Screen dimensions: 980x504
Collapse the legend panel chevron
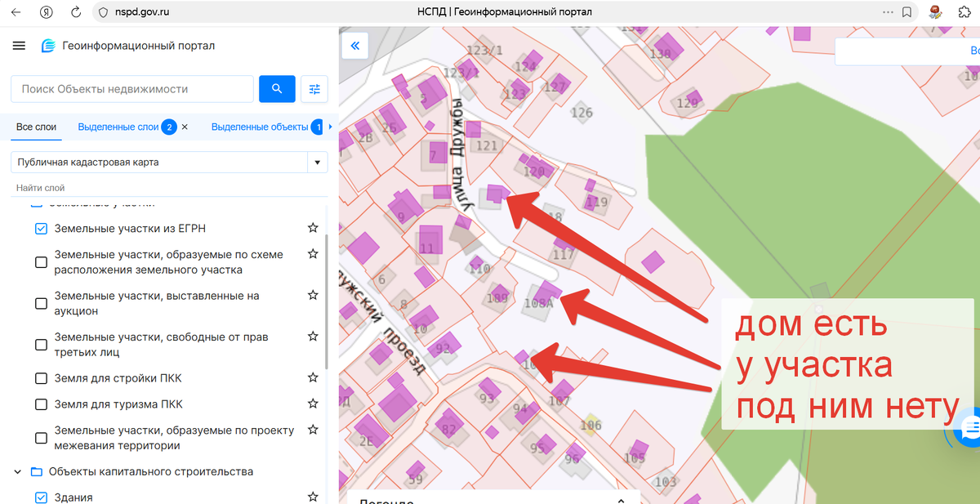[621, 500]
